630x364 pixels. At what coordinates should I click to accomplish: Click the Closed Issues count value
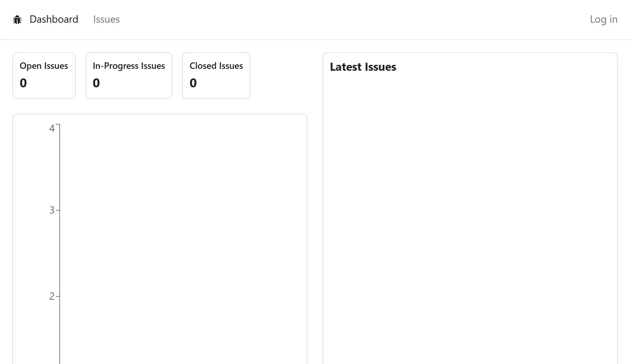193,83
